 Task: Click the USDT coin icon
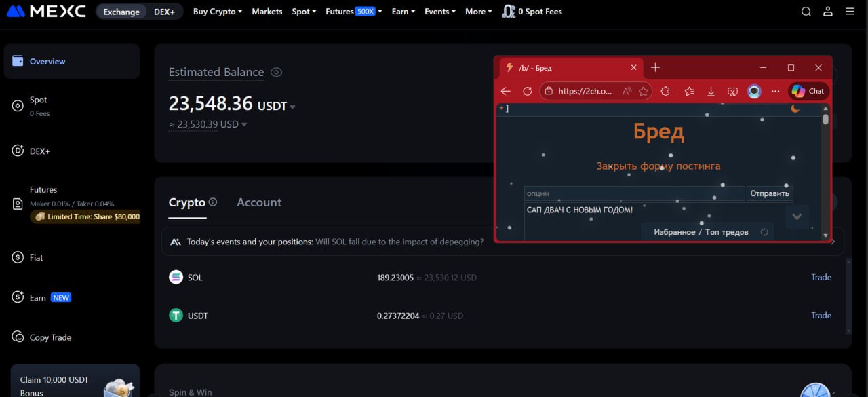click(x=176, y=316)
